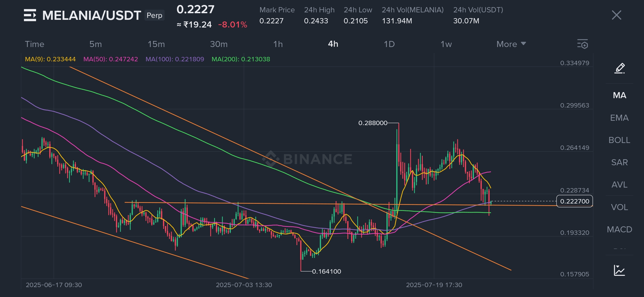Toggle the VOL sub-indicator
Viewport: 644px width, 297px height.
[x=619, y=207]
